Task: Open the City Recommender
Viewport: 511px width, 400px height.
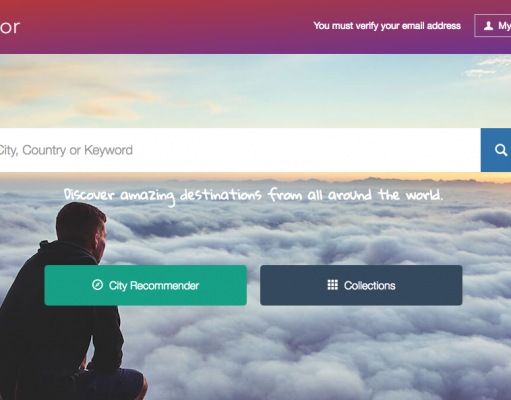Action: (145, 285)
